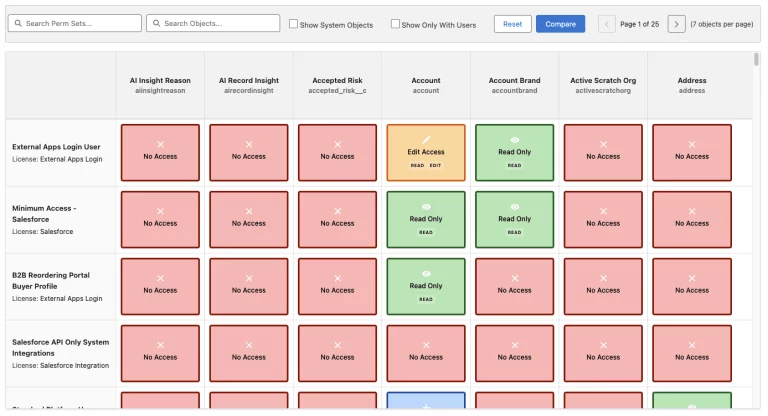Screen dimensions: 768x416
Task: Click the Account Brand column header
Action: [515, 85]
